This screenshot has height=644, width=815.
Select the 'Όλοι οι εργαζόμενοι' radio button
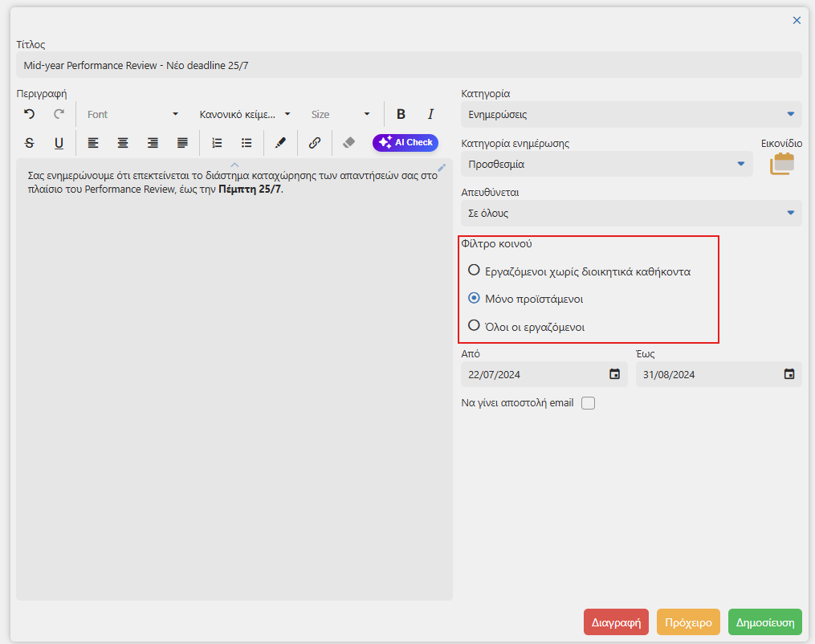point(474,326)
